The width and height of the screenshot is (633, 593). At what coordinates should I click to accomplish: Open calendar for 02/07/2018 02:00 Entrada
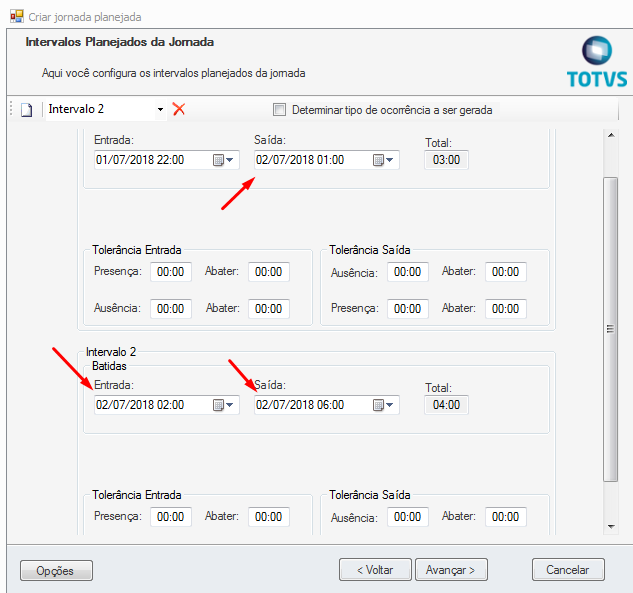pyautogui.click(x=223, y=405)
